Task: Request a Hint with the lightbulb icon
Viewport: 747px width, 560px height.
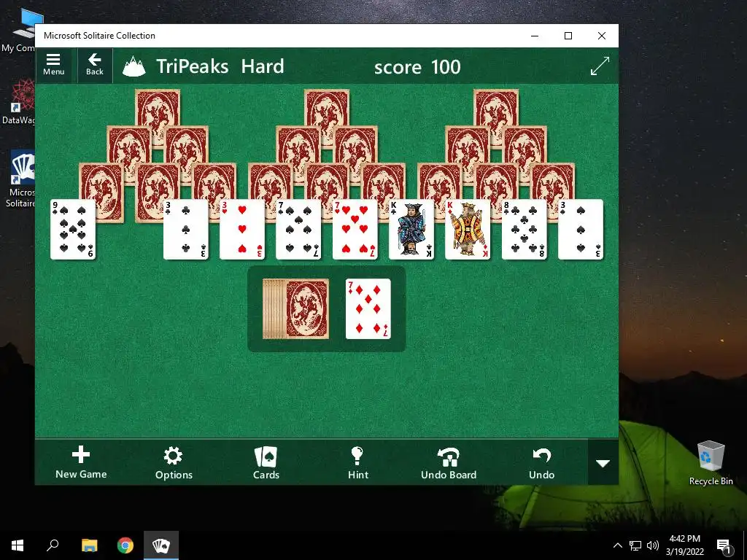Action: [357, 462]
